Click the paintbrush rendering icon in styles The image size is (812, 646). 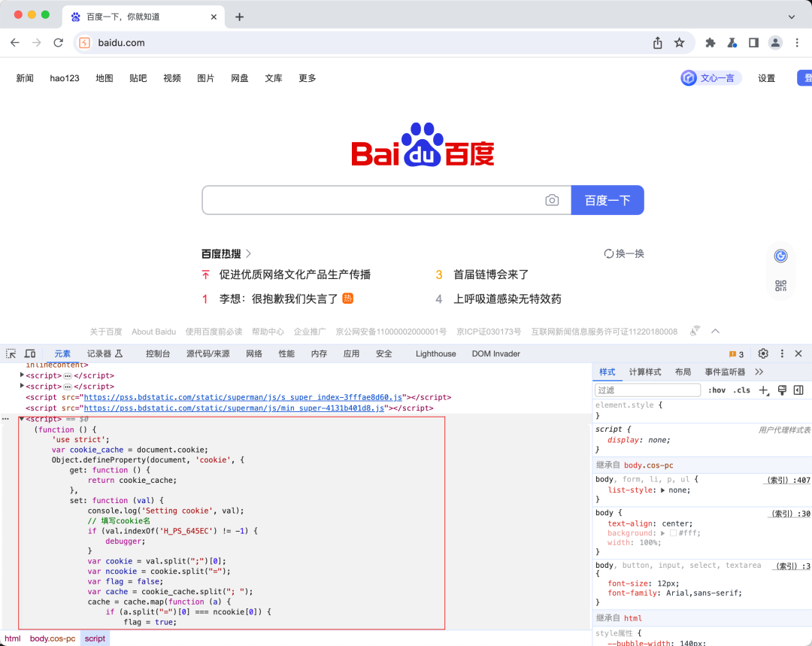[782, 390]
